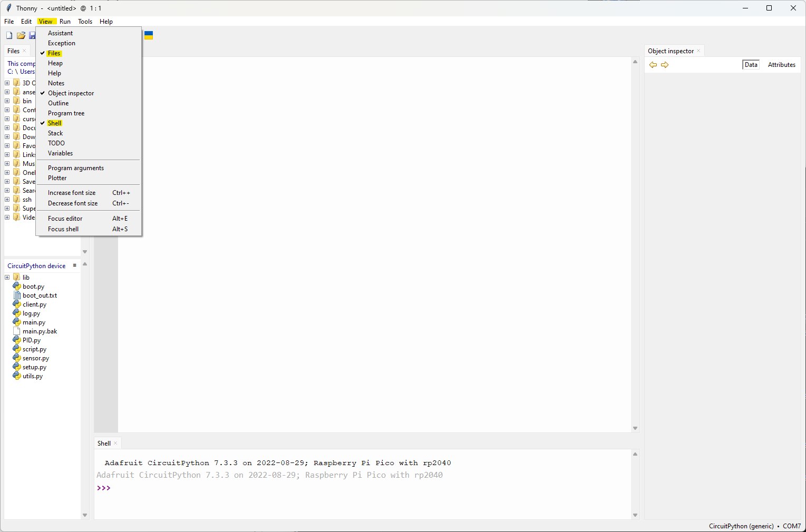The image size is (806, 532).
Task: Expand the lib folder on device
Action: pos(7,277)
